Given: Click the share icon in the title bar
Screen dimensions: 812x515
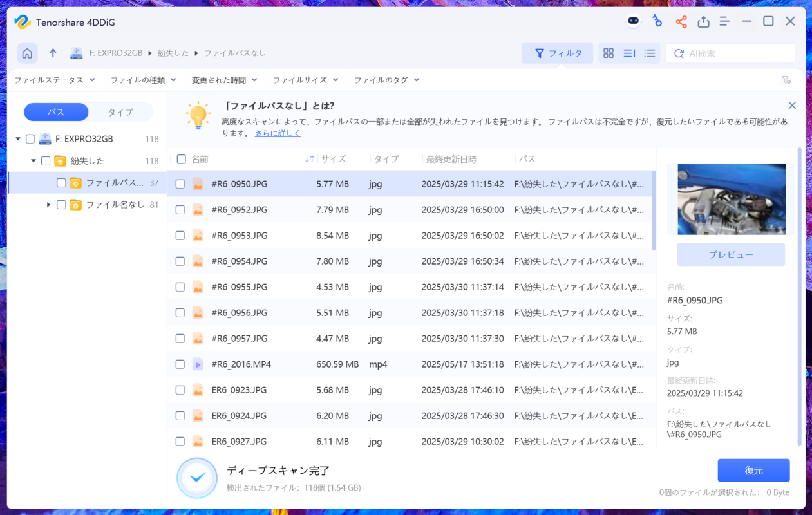Looking at the screenshot, I should click(681, 22).
